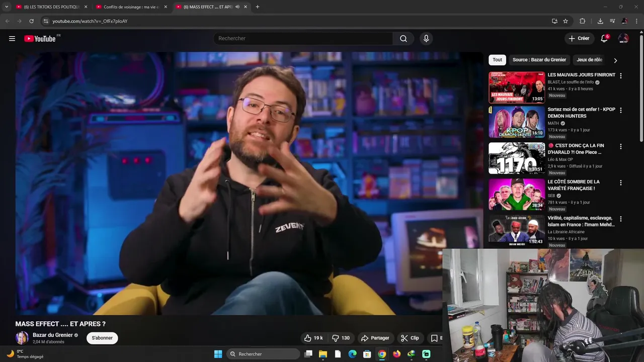Open Task View on taskbar
Viewport: 644px width, 362px height.
point(308,354)
